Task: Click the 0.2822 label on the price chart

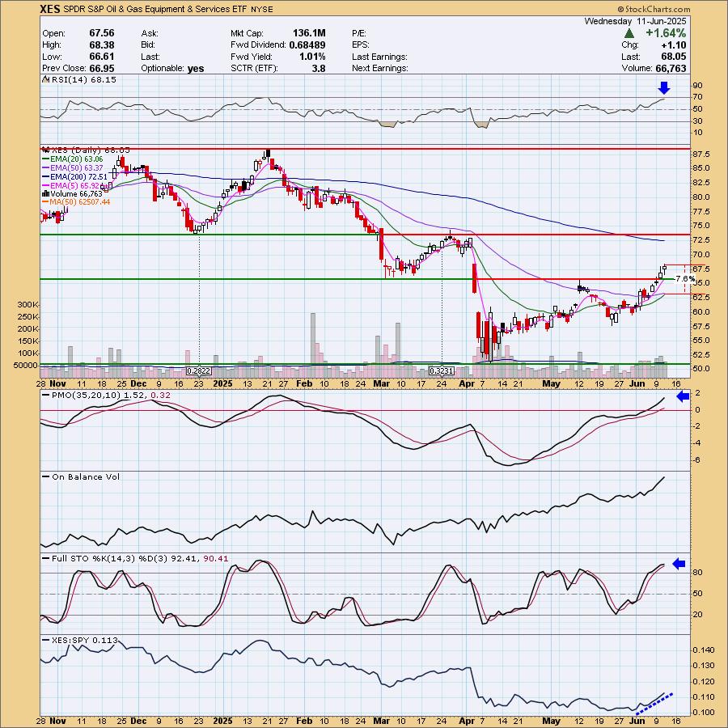Action: 198,371
